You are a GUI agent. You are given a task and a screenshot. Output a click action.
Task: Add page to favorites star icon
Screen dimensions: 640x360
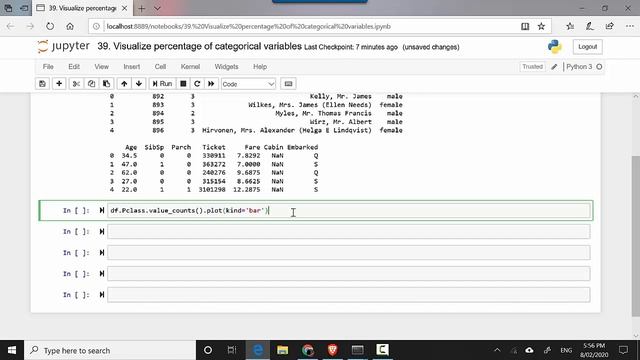pyautogui.click(x=541, y=26)
